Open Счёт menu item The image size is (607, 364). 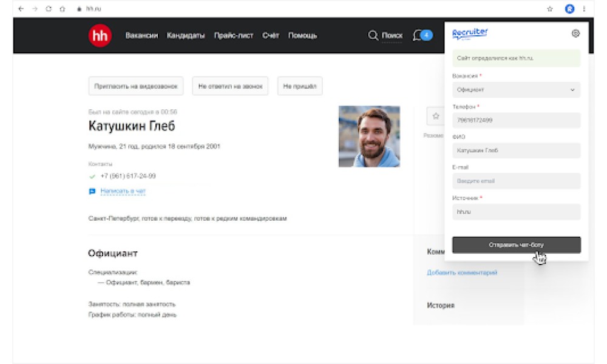271,36
